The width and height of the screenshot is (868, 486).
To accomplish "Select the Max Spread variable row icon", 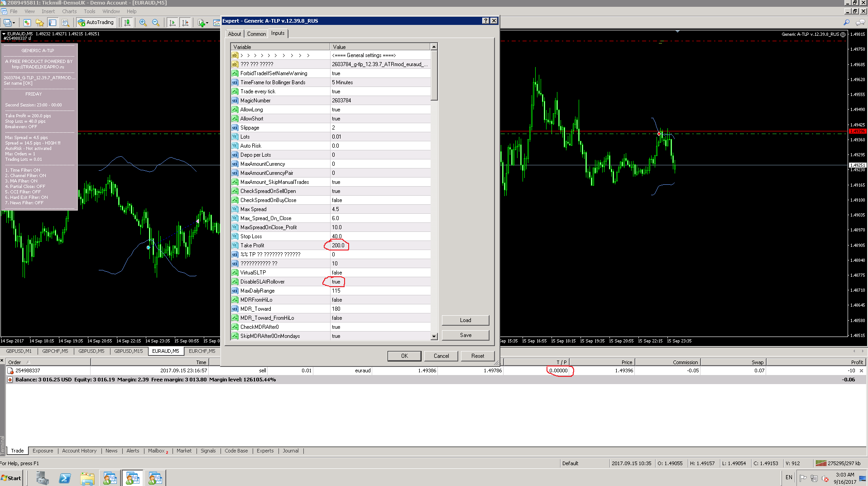I will [x=235, y=209].
